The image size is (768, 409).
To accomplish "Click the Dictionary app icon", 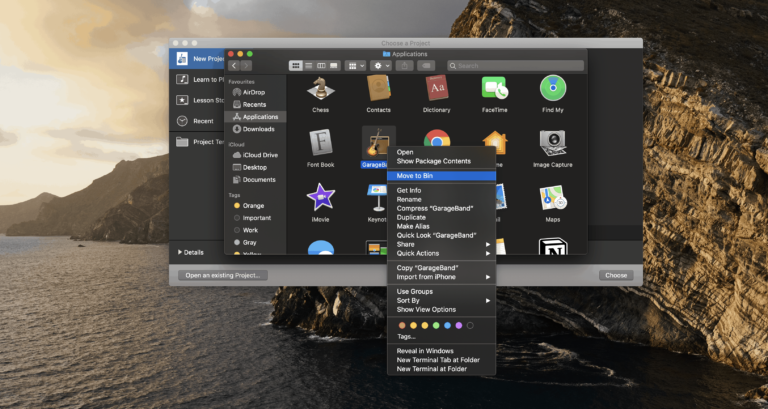I will click(436, 89).
